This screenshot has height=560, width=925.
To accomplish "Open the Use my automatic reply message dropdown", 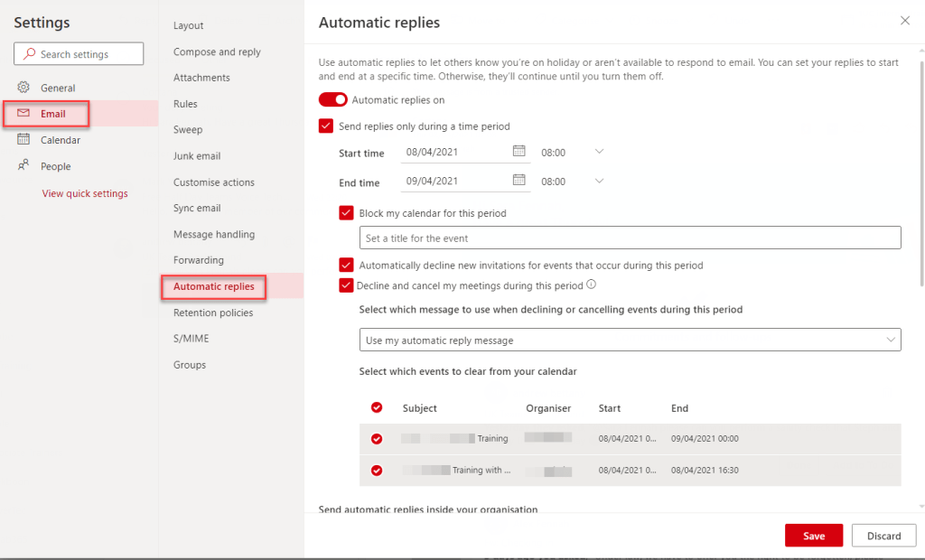I will pyautogui.click(x=630, y=341).
